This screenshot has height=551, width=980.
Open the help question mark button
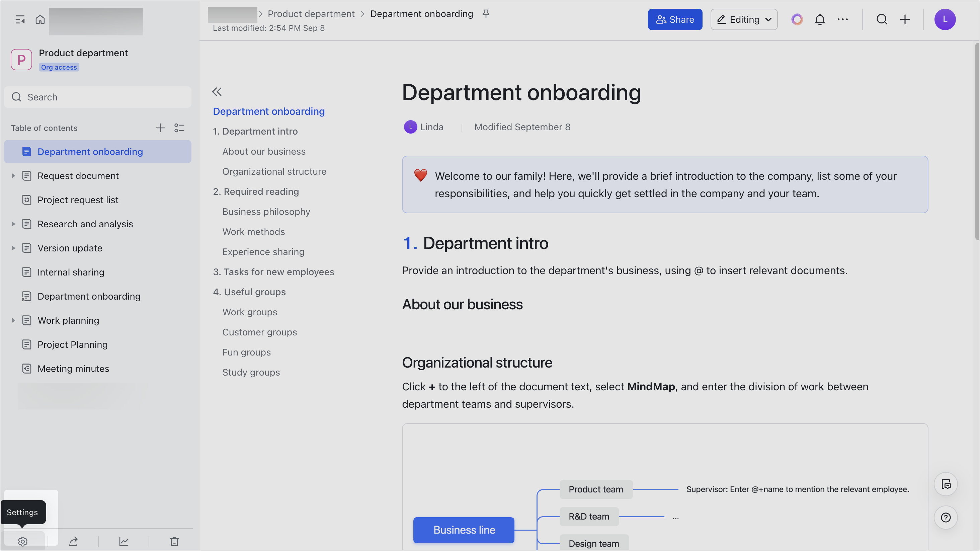[x=946, y=518]
